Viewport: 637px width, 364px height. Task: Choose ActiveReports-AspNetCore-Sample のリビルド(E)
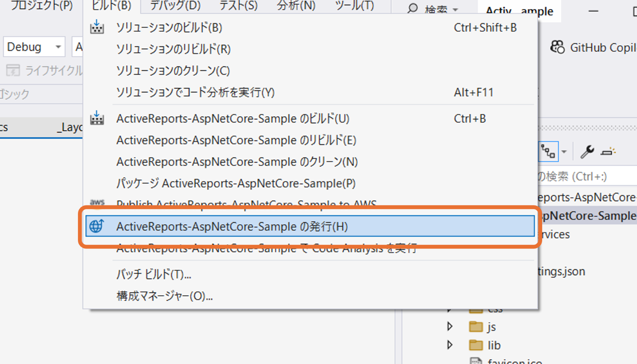pyautogui.click(x=310, y=140)
